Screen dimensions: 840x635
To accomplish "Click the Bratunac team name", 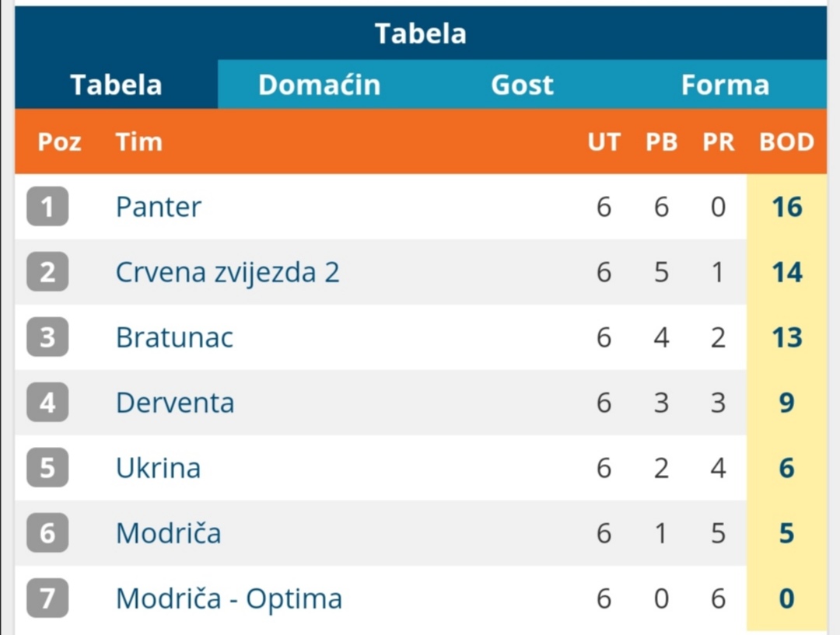I will click(x=174, y=337).
